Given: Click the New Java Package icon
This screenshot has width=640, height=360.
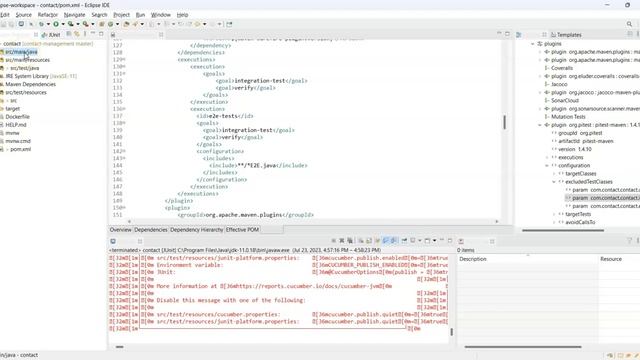Looking at the screenshot, I should coord(102,24).
